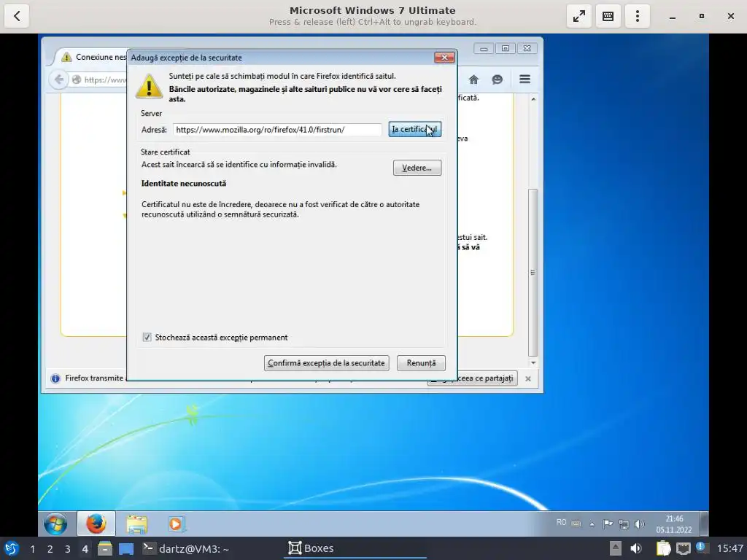
Task: Click the Windows network tray icon
Action: [x=624, y=524]
